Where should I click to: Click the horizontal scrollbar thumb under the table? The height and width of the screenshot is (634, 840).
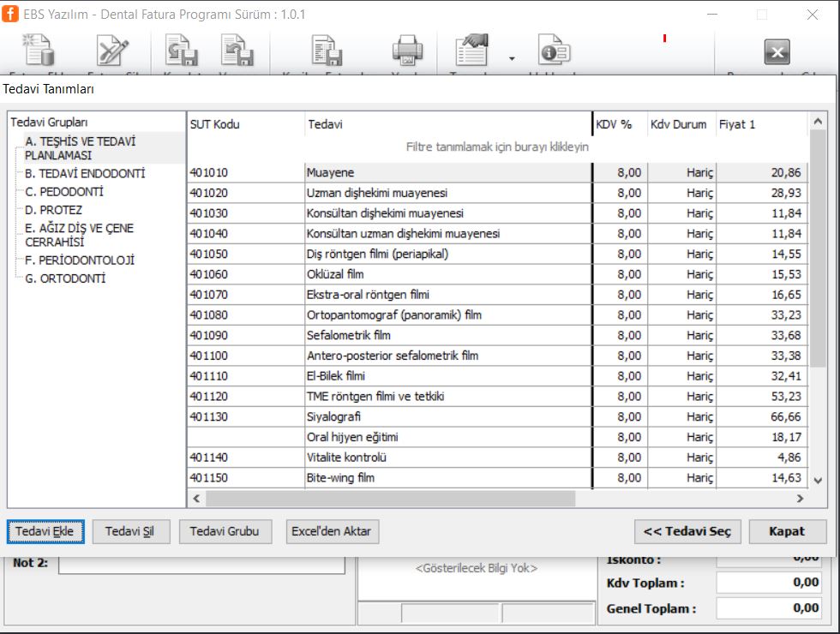click(x=391, y=499)
